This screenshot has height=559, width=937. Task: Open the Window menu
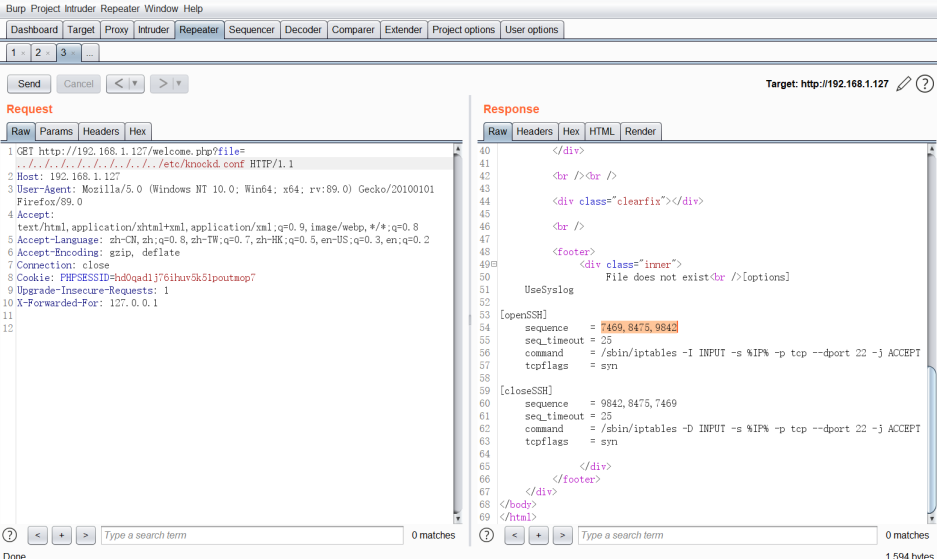161,8
